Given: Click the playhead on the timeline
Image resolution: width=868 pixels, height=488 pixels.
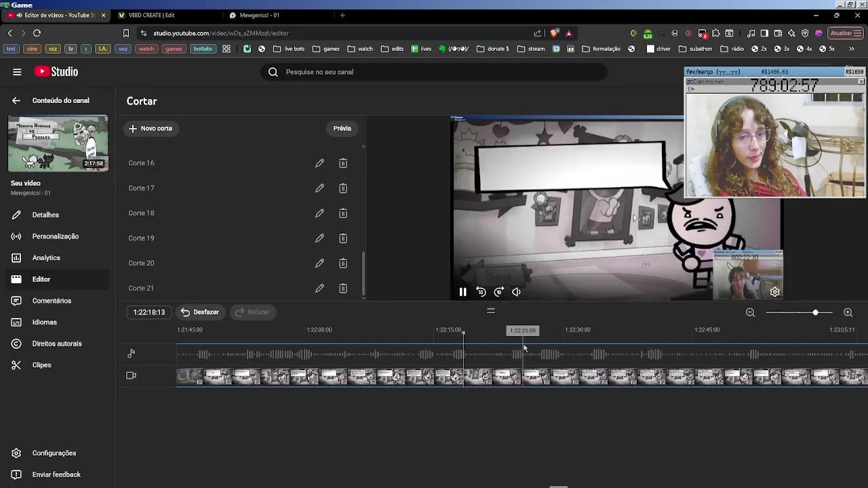Looking at the screenshot, I should click(x=463, y=332).
